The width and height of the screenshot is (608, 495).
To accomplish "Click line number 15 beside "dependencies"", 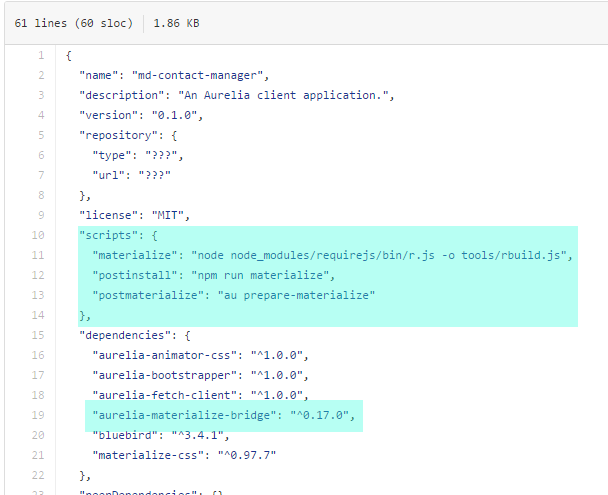I will coord(37,335).
